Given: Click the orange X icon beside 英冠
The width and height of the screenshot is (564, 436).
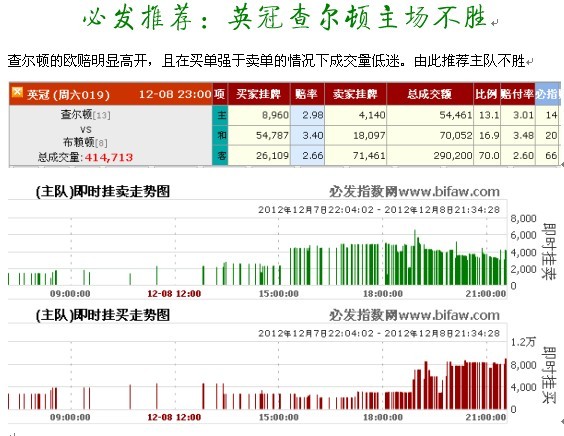Looking at the screenshot, I should (17, 92).
